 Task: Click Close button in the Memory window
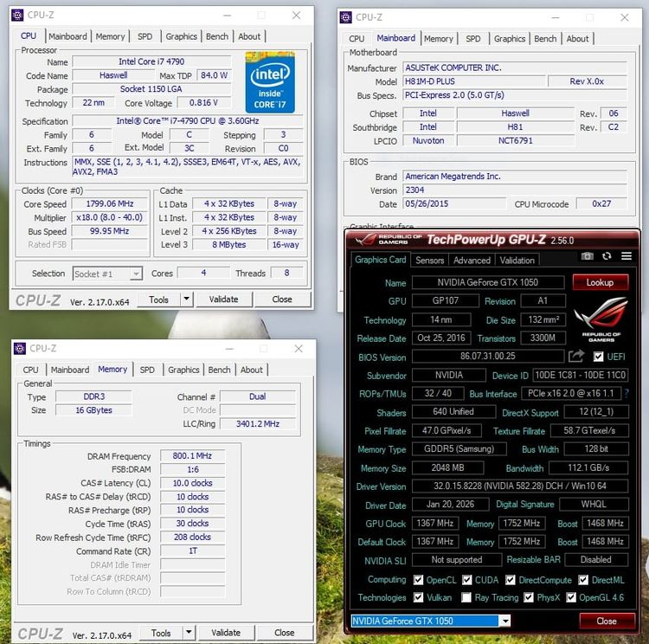[285, 633]
